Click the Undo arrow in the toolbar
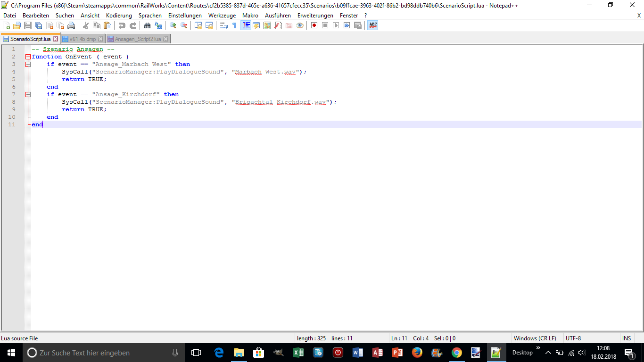 [x=122, y=25]
